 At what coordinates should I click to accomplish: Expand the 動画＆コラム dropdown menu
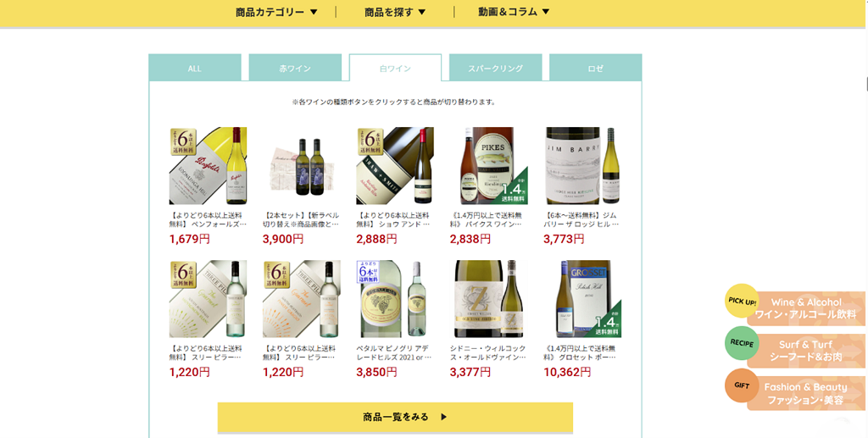pyautogui.click(x=514, y=12)
